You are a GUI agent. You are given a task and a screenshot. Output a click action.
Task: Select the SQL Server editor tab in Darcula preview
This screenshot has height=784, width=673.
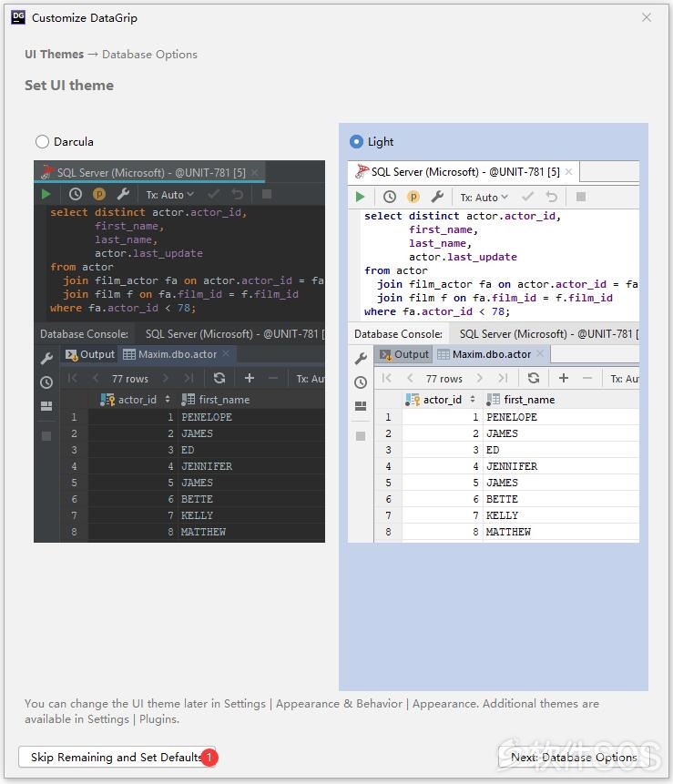[149, 172]
